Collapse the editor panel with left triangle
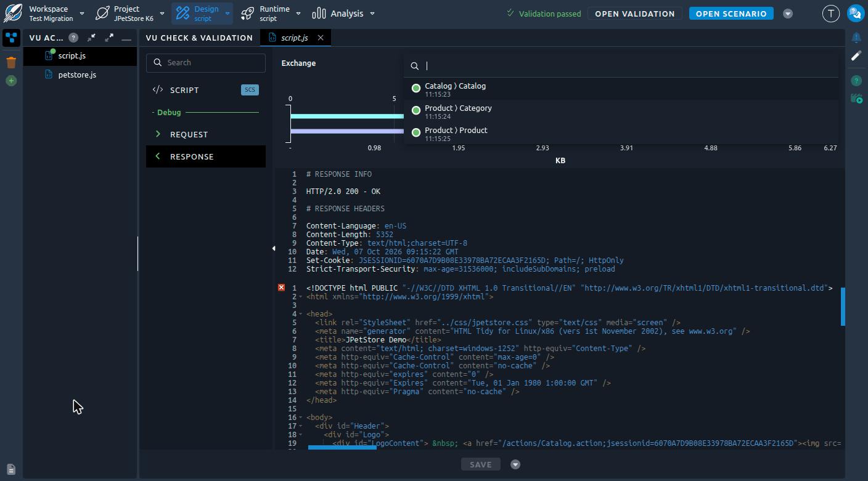This screenshot has width=868, height=481. (x=274, y=248)
